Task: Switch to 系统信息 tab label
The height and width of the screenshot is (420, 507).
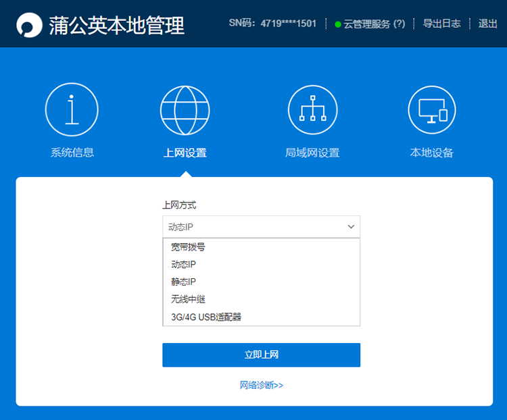Action: (72, 153)
